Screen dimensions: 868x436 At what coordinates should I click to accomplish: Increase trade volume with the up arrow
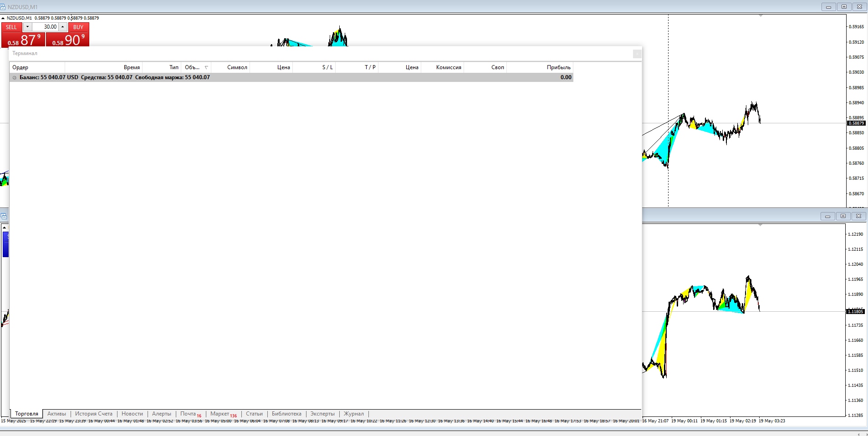coord(63,27)
